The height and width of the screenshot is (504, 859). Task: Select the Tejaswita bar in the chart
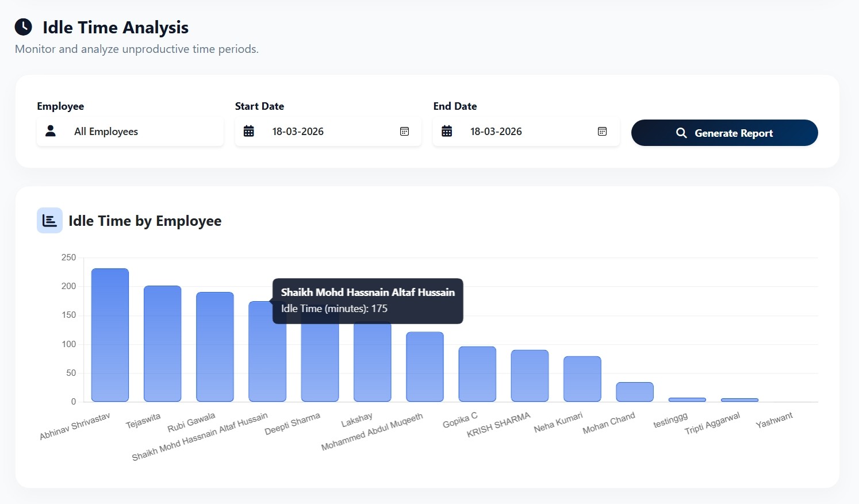pyautogui.click(x=162, y=342)
